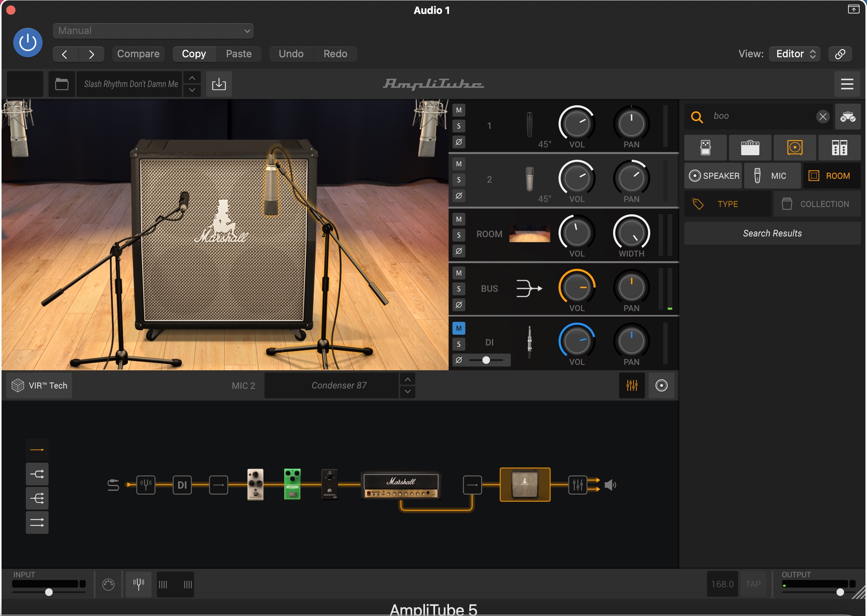Screen dimensions: 867x616
Task: Click the tuner block in signal chain
Action: [146, 485]
